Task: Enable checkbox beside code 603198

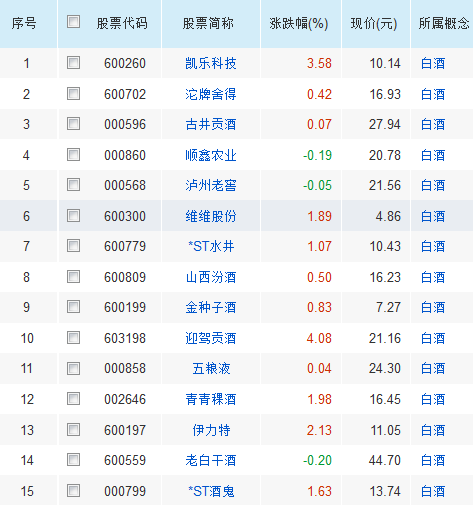Action: coord(73,338)
